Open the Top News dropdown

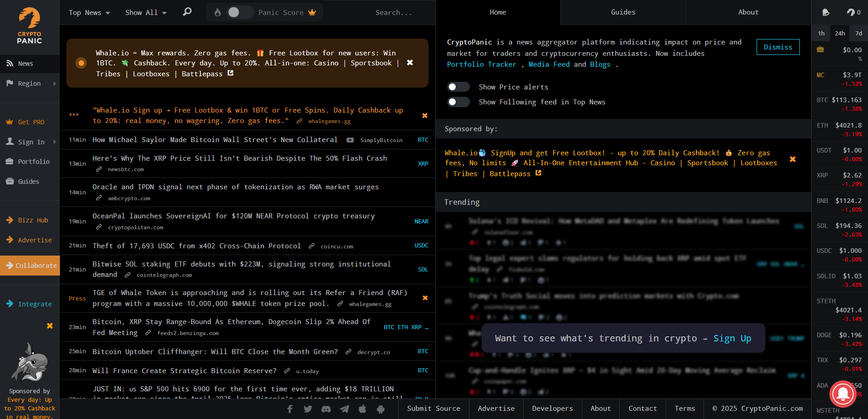pos(89,13)
